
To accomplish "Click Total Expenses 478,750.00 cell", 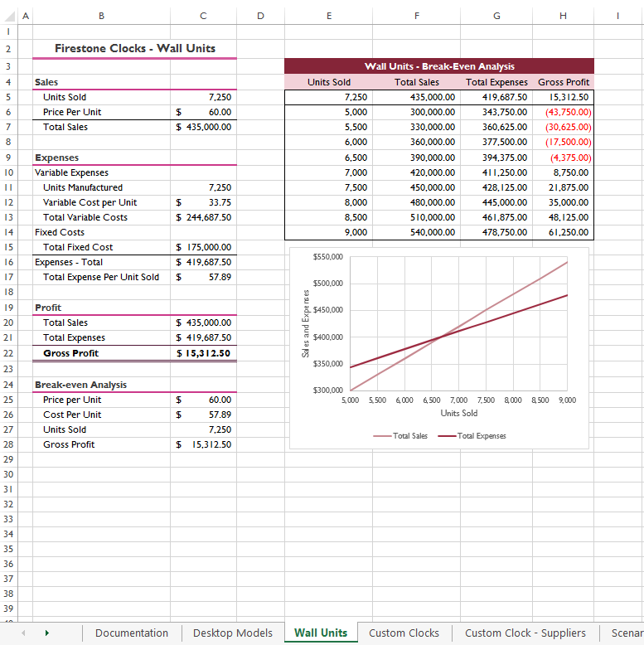I will click(x=496, y=232).
